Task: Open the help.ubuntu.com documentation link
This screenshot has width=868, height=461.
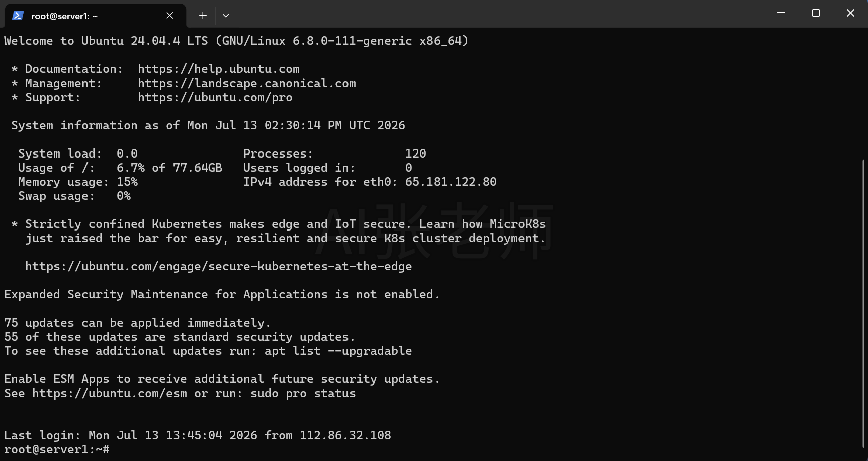Action: pyautogui.click(x=219, y=69)
